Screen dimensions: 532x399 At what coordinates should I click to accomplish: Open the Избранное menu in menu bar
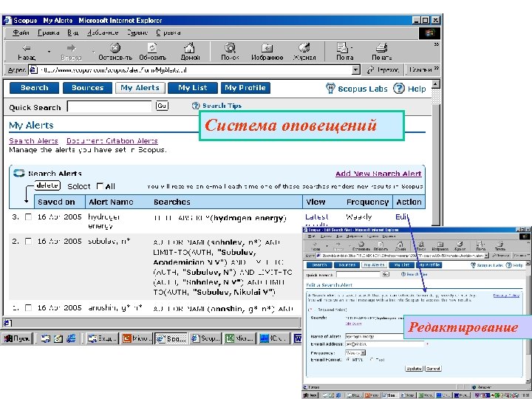(x=103, y=33)
